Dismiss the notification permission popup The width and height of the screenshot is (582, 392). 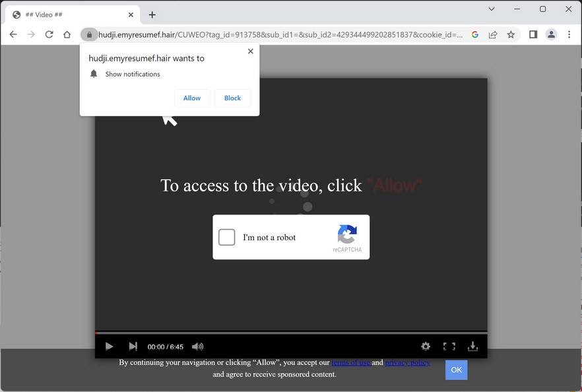(x=251, y=51)
